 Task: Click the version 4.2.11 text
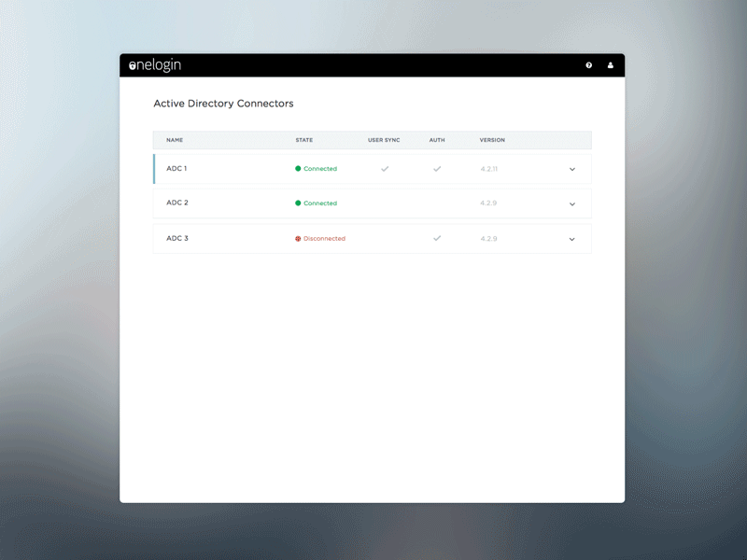click(x=488, y=169)
